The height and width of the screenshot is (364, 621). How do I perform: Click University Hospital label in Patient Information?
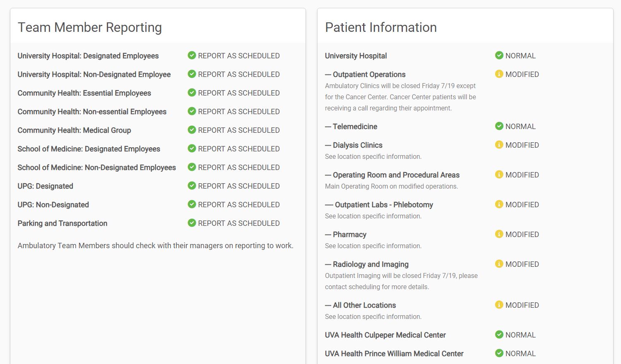pos(356,56)
